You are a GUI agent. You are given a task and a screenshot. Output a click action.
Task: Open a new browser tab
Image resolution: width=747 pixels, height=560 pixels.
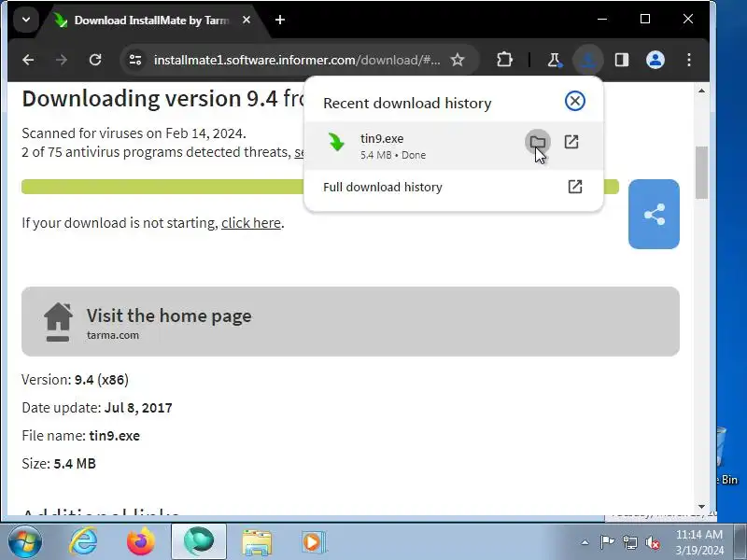coord(280,20)
